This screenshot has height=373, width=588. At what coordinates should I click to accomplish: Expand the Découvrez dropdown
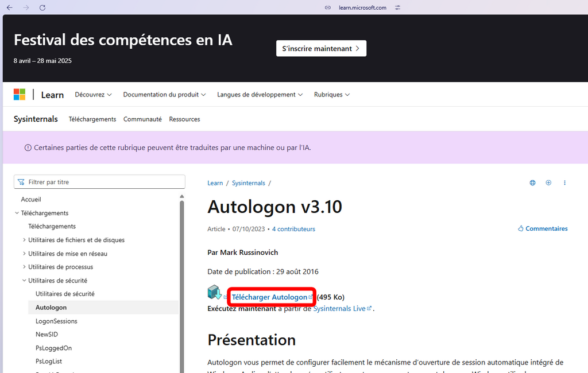tap(94, 95)
